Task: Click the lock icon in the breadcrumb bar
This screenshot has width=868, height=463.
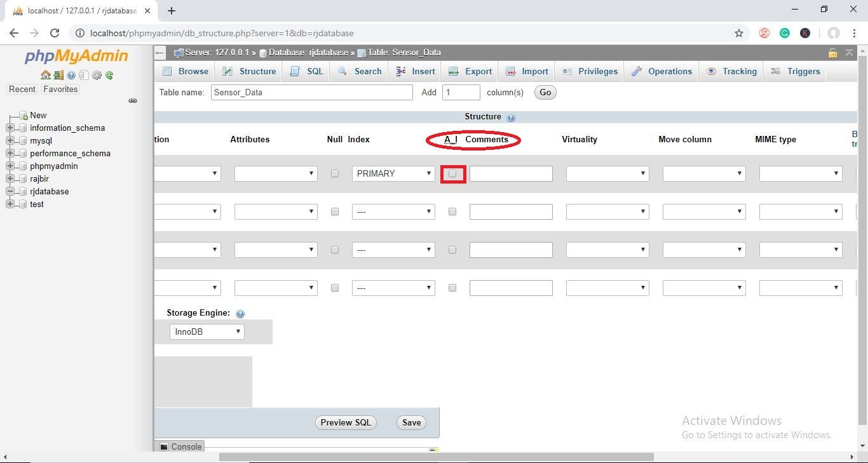Action: tap(833, 53)
